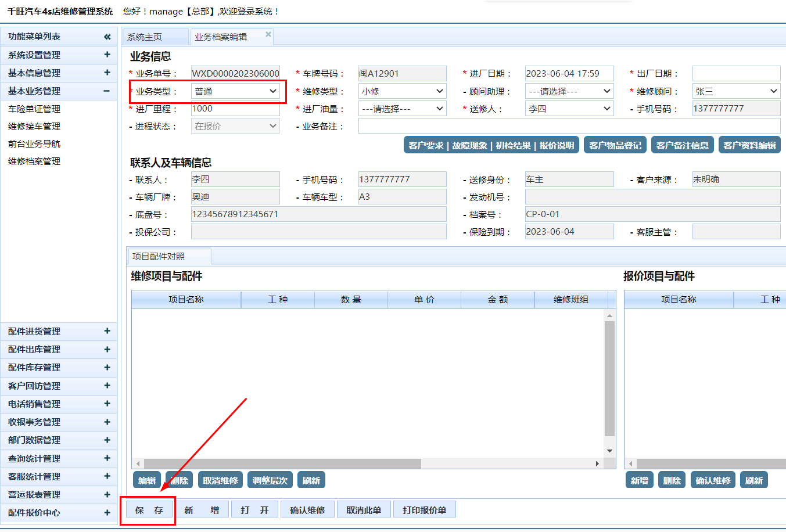Open the 维修顾问 dropdown showing 张三
The height and width of the screenshot is (532, 786).
737,91
